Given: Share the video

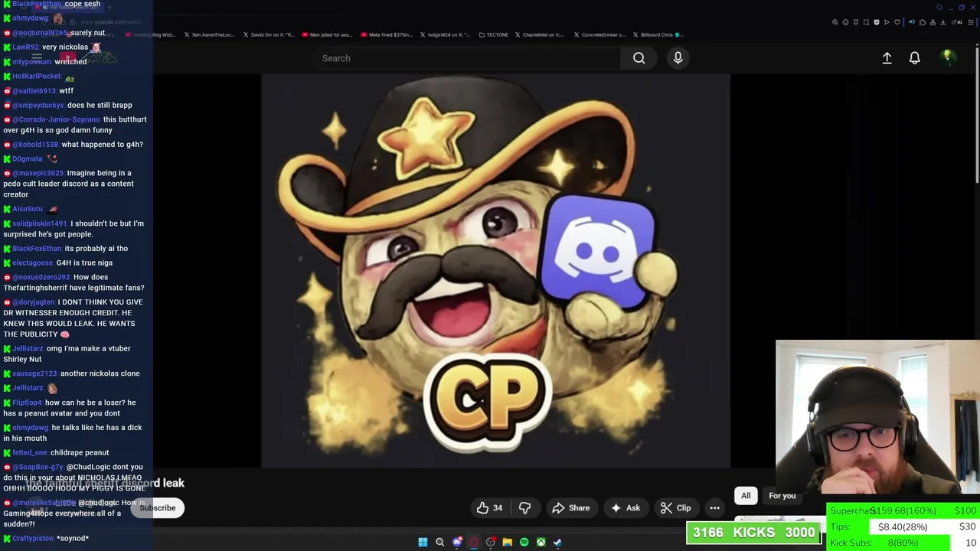Looking at the screenshot, I should 571,508.
